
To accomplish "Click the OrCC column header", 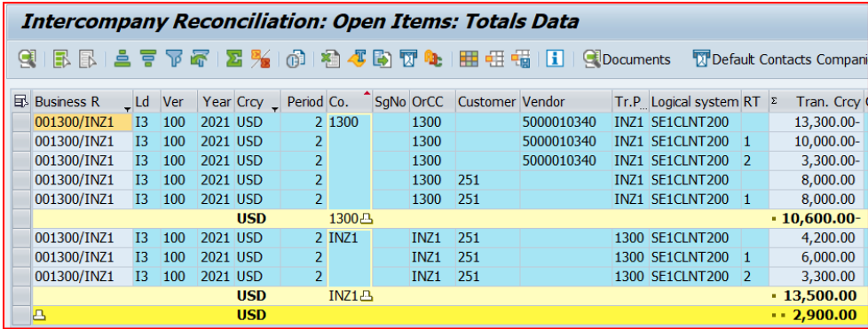I will pyautogui.click(x=432, y=102).
